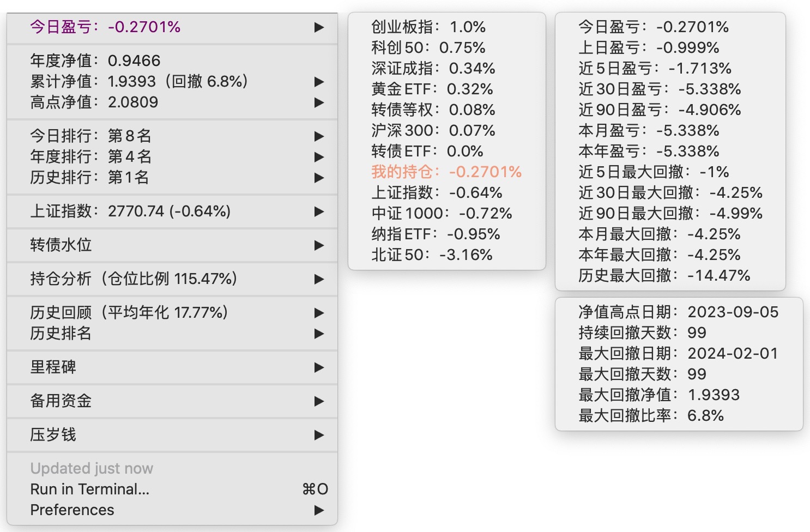Open the 年度排行 submenu arrow
This screenshot has width=810, height=532.
(x=319, y=157)
